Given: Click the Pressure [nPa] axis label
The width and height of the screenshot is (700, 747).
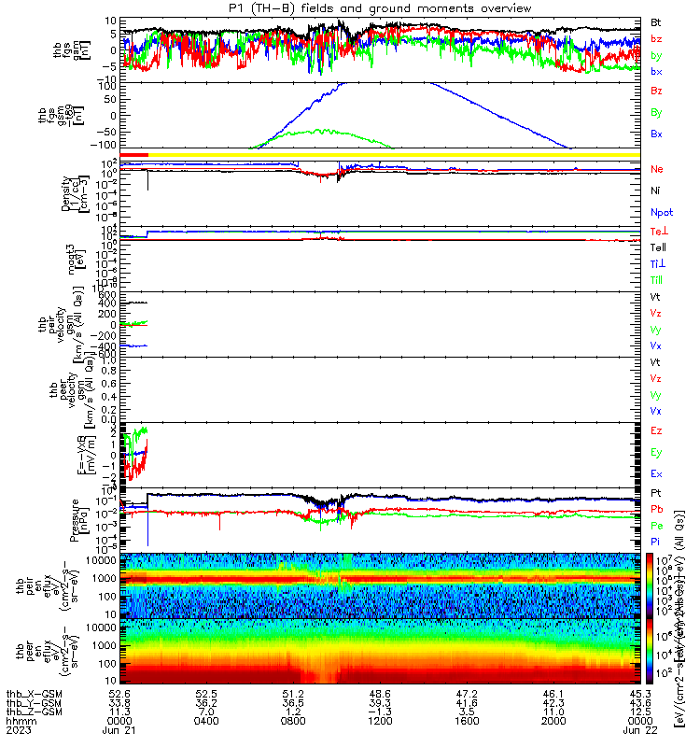Looking at the screenshot, I should pyautogui.click(x=79, y=520).
